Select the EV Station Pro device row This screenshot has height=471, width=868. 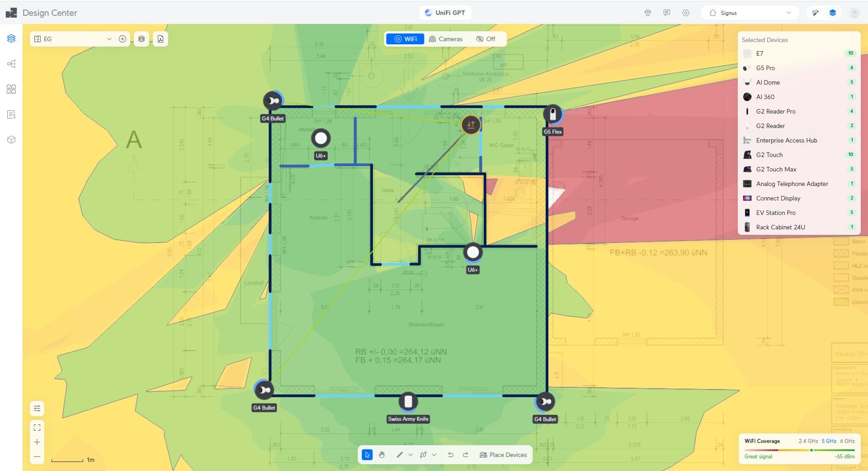799,213
